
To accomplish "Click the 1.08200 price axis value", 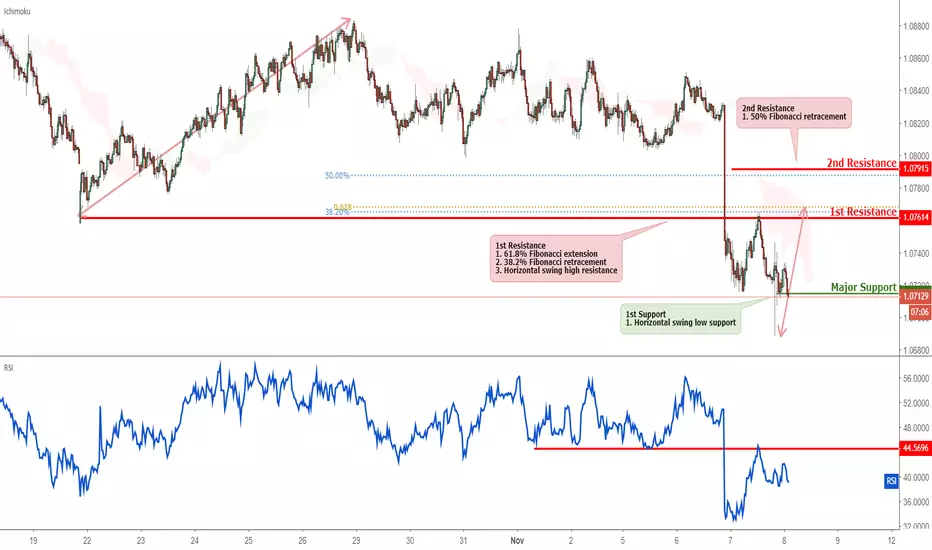I will pyautogui.click(x=915, y=124).
